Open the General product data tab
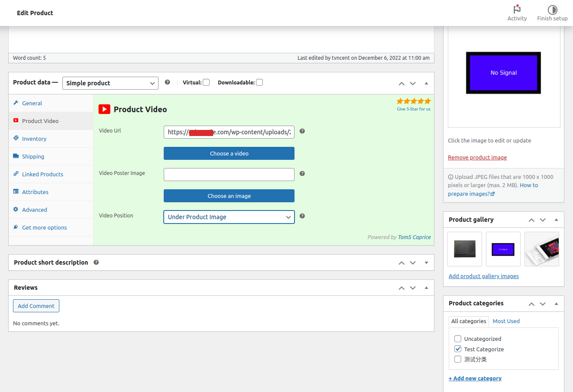The width and height of the screenshot is (573, 392). 51,103
